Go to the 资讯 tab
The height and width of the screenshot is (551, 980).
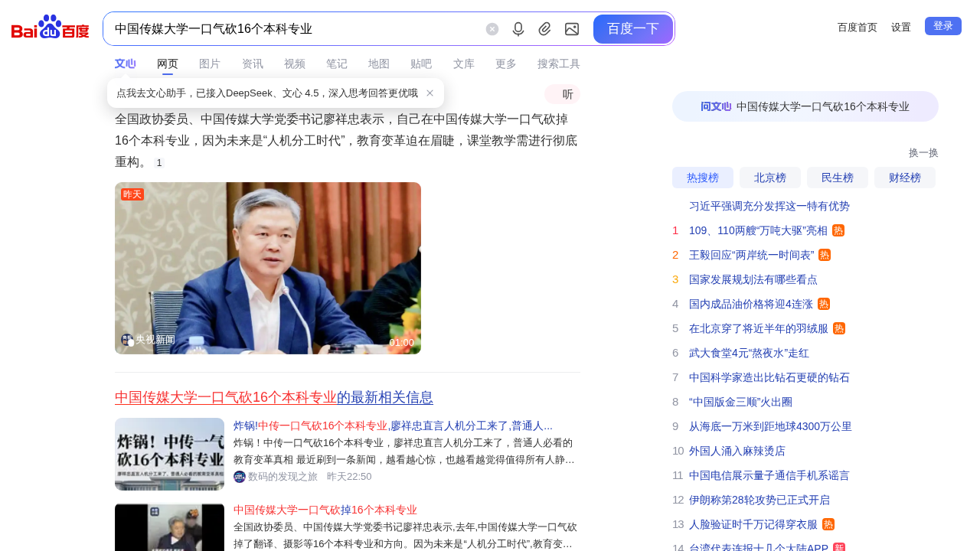tap(252, 64)
